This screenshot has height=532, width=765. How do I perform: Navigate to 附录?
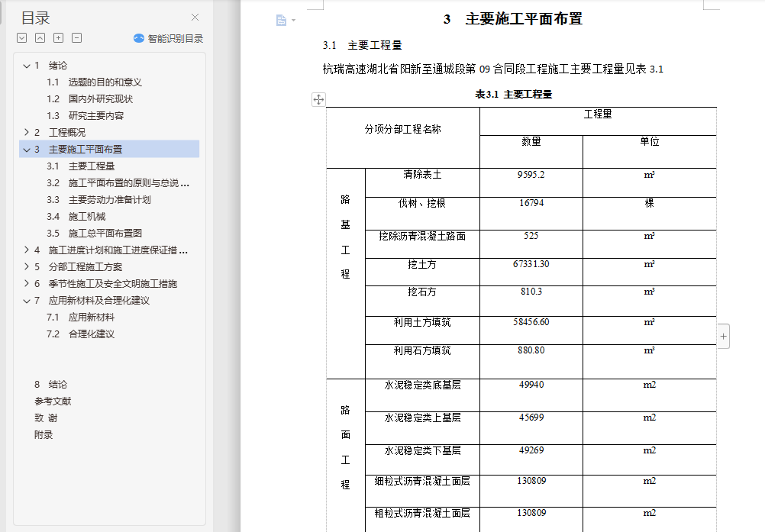point(44,434)
